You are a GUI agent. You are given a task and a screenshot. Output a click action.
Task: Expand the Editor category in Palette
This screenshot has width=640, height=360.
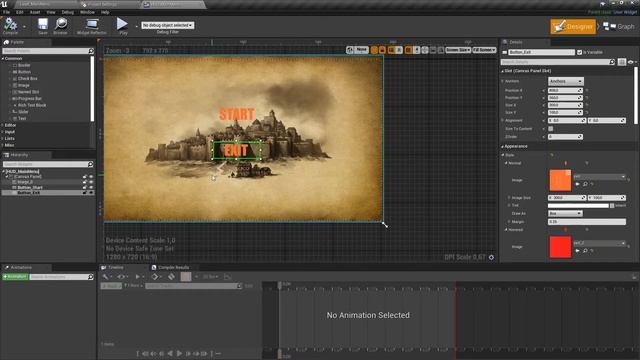point(3,125)
